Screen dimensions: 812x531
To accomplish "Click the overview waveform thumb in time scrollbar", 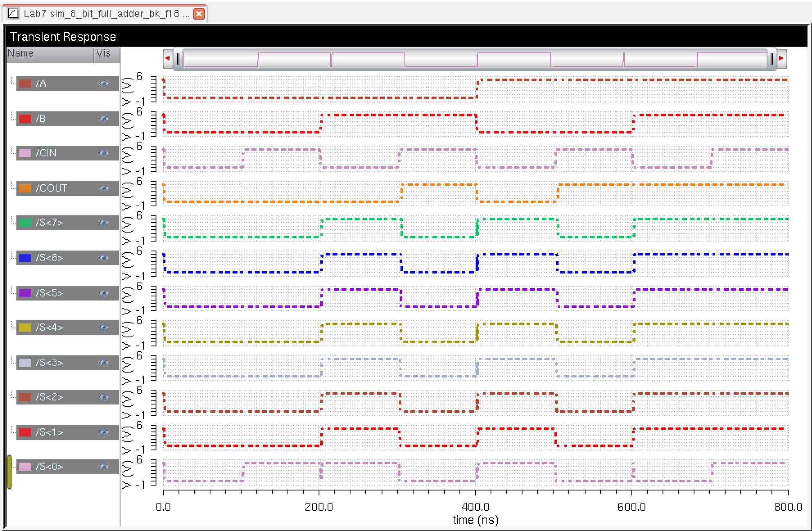I will coord(475,59).
